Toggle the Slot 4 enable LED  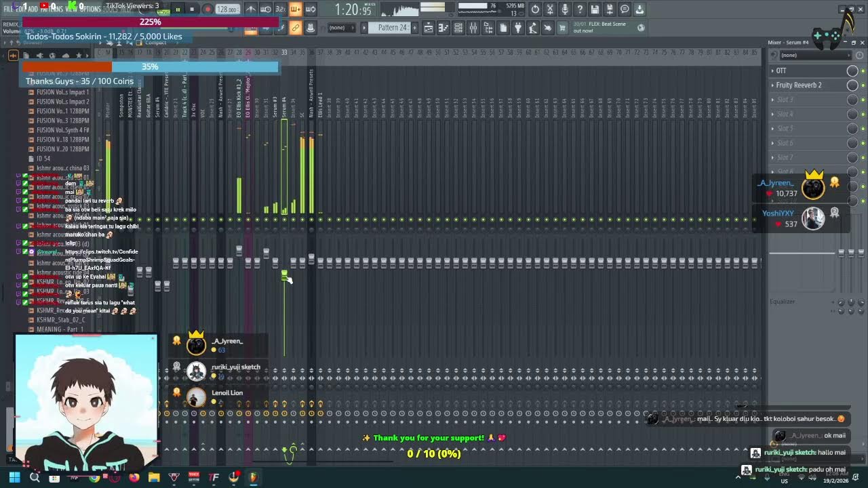pyautogui.click(x=863, y=114)
